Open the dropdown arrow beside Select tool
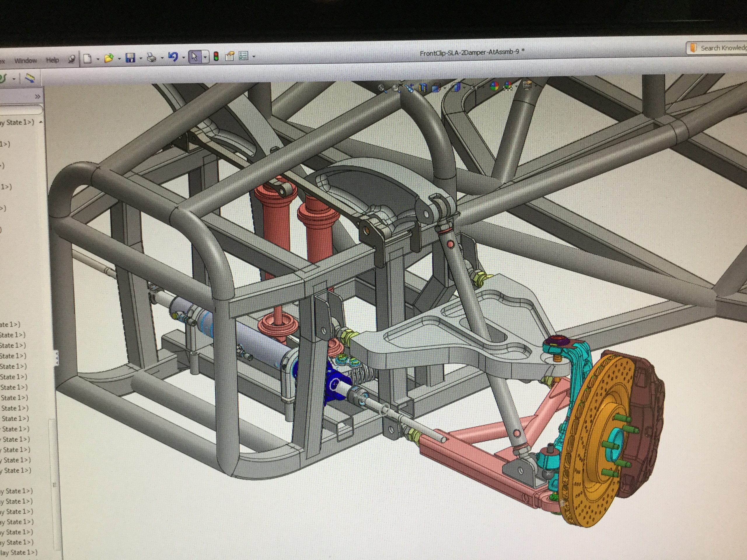 pyautogui.click(x=205, y=57)
